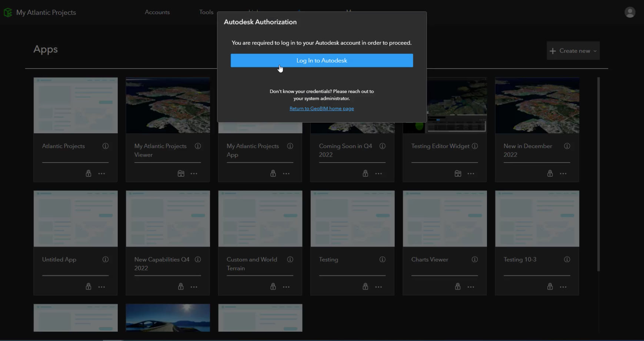Open more options for My Atlantic Projects App
The image size is (644, 341).
coord(286,174)
